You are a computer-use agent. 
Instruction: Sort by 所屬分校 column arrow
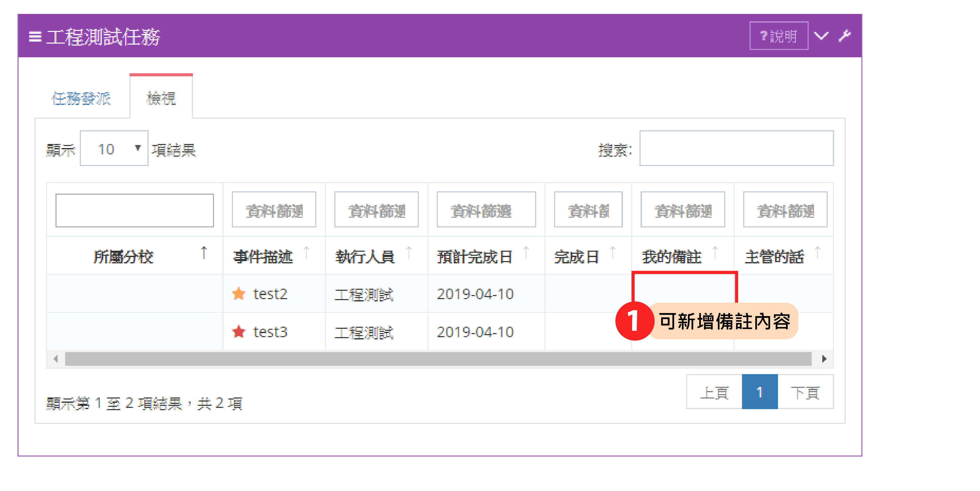204,252
